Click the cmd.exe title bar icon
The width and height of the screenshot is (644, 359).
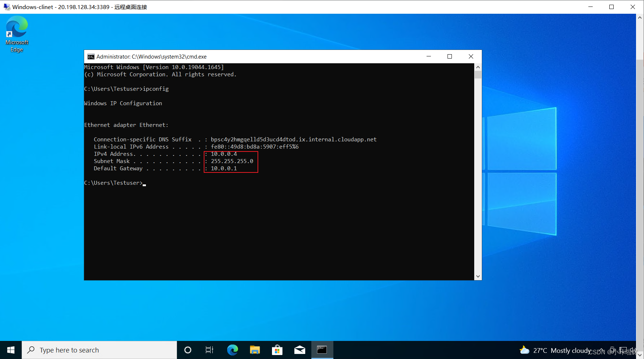click(91, 57)
